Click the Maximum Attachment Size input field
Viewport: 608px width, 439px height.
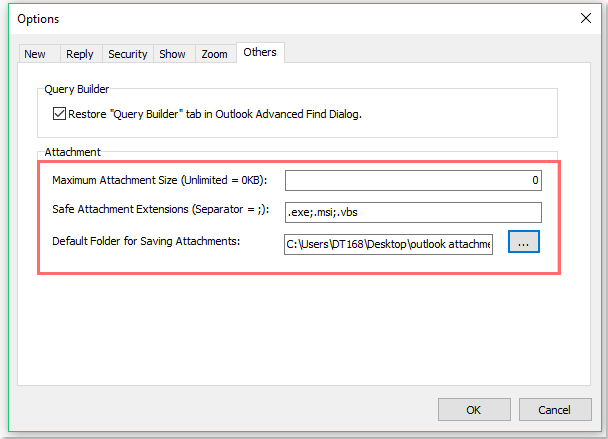[412, 181]
